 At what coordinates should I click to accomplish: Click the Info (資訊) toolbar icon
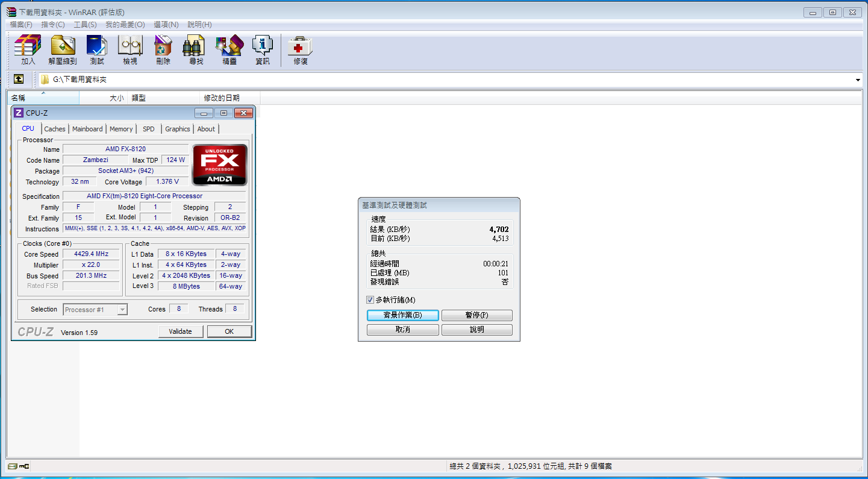click(262, 49)
